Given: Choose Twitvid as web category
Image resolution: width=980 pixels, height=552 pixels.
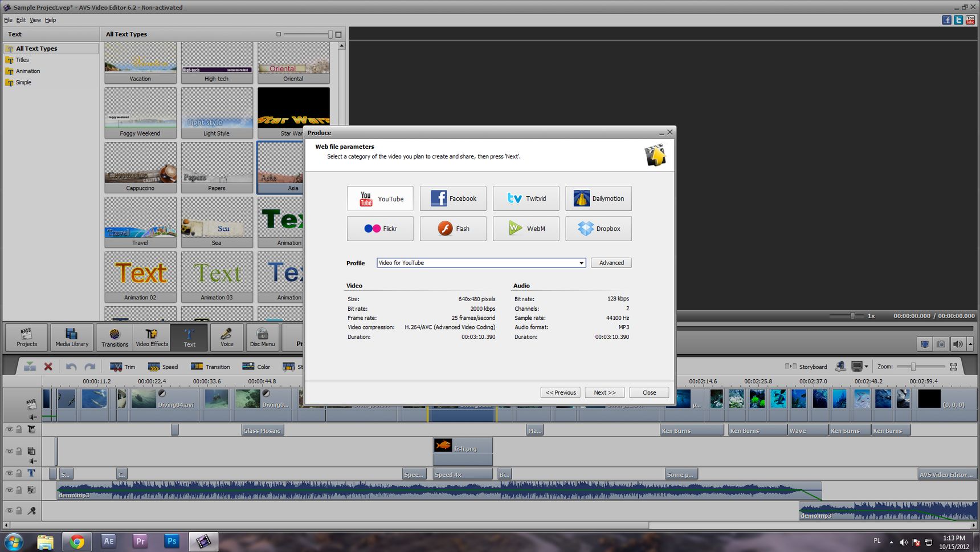Looking at the screenshot, I should coord(526,198).
